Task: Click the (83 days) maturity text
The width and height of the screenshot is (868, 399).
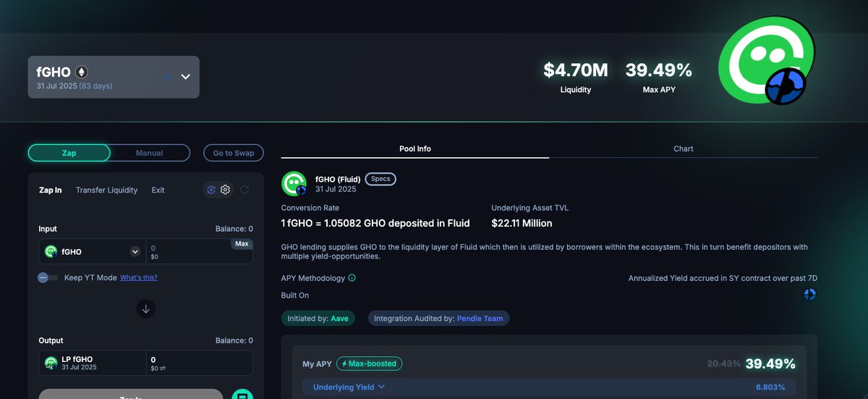Action: point(95,86)
